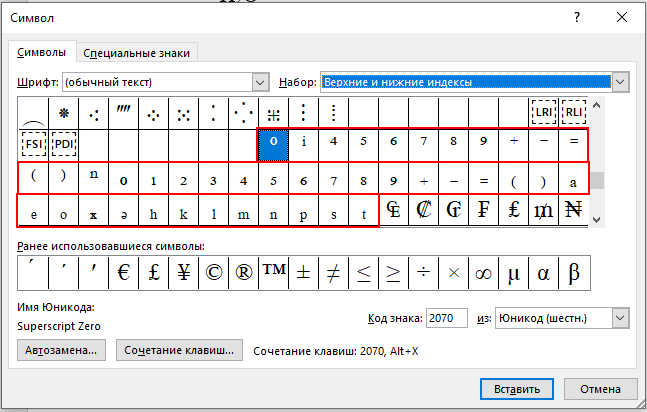This screenshot has height=412, width=647.
Task: Choose the registered trademark symbol
Action: point(244,273)
